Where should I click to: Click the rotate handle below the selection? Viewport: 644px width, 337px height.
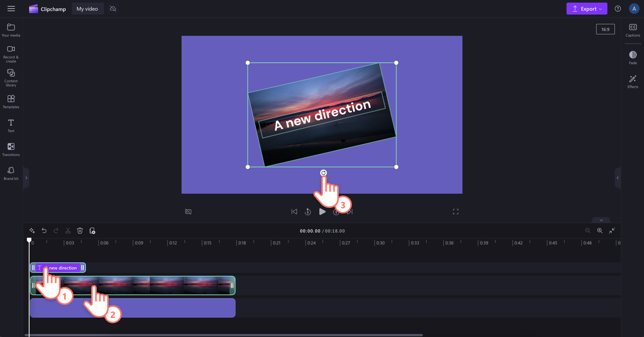pos(323,173)
